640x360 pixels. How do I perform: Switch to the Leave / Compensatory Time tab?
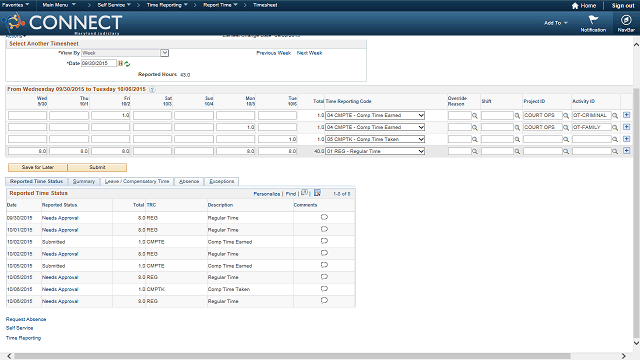click(137, 181)
